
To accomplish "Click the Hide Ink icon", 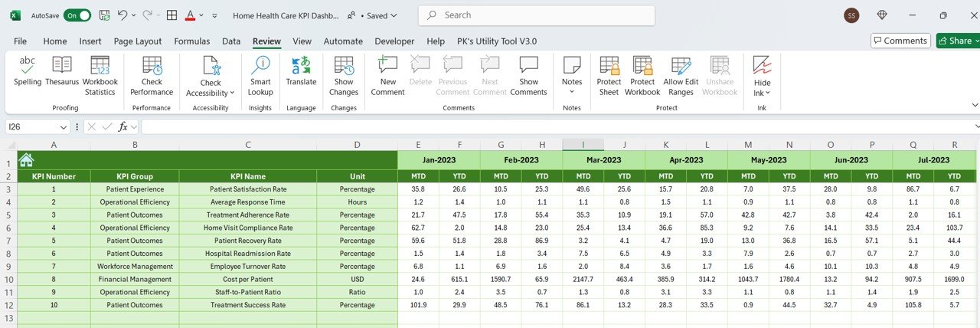I will coord(762,66).
